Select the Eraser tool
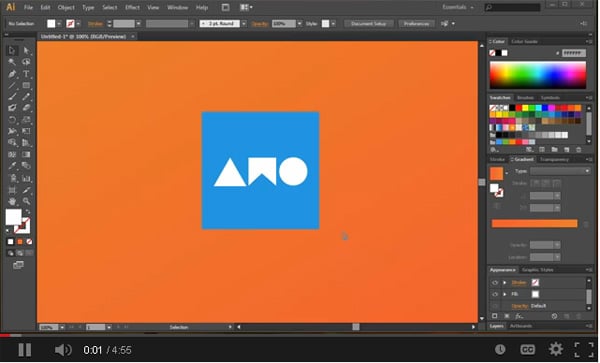 point(26,108)
